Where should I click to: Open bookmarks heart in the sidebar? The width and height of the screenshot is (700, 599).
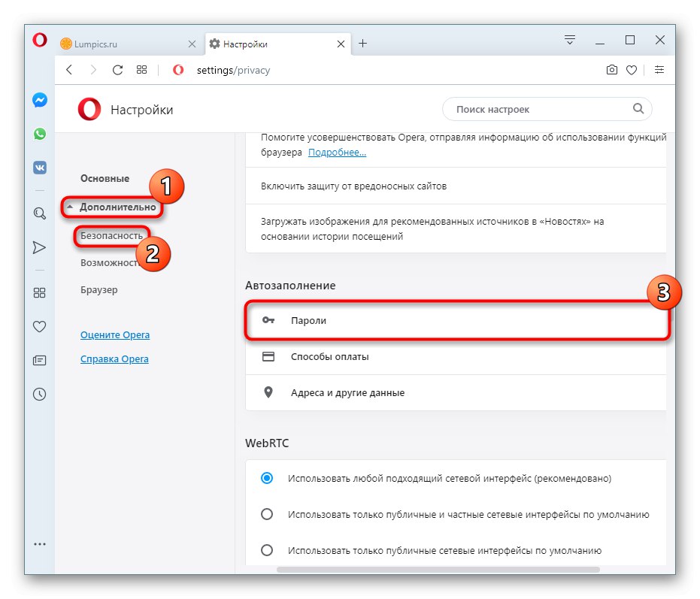click(x=39, y=327)
